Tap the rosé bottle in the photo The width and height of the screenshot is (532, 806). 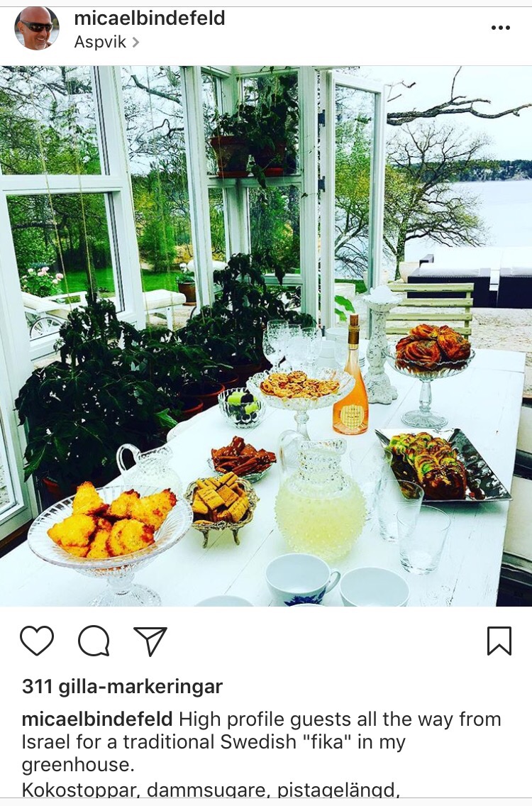tap(351, 375)
